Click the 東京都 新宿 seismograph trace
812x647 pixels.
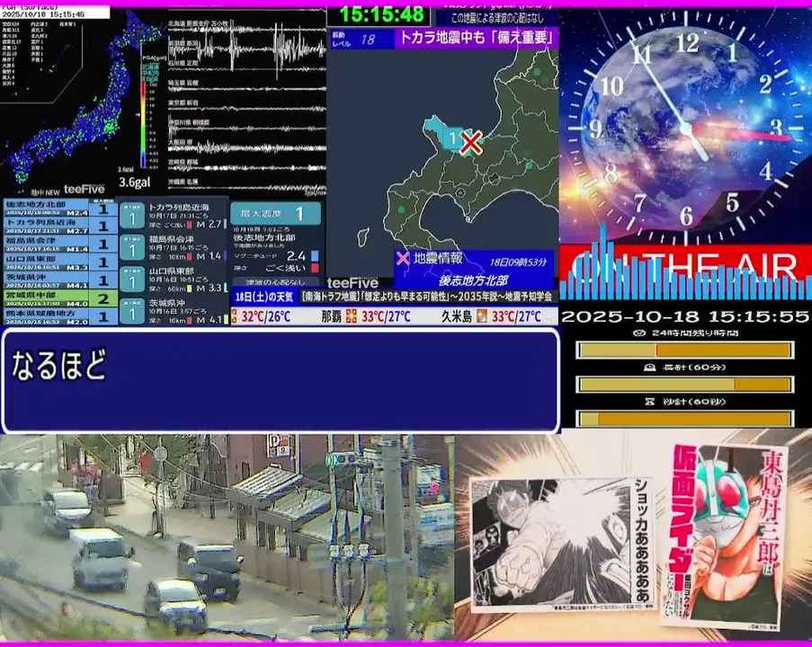point(247,108)
